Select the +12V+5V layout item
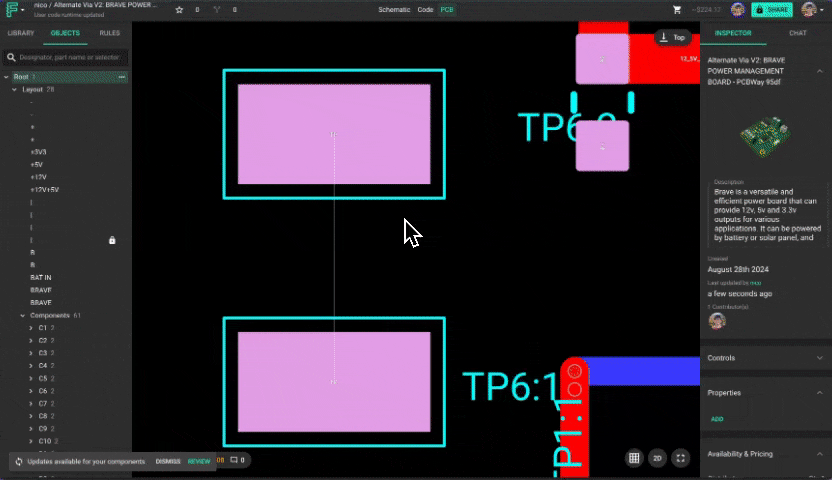This screenshot has width=832, height=480. coord(45,190)
